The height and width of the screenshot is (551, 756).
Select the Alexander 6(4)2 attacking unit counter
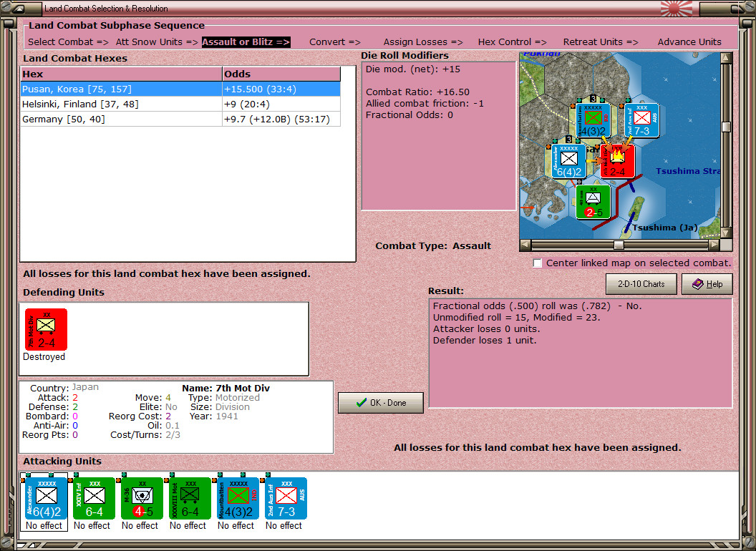46,499
